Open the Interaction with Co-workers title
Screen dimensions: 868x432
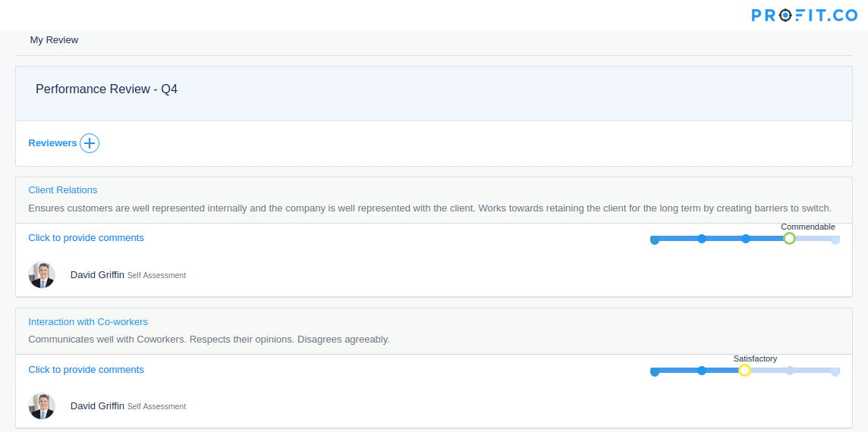tap(88, 321)
